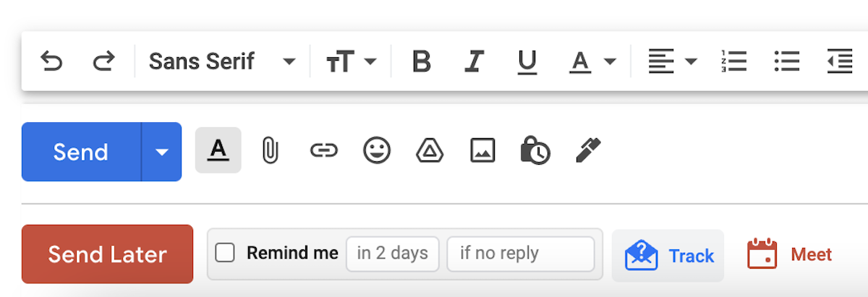
Task: Toggle italic formatting
Action: 474,62
